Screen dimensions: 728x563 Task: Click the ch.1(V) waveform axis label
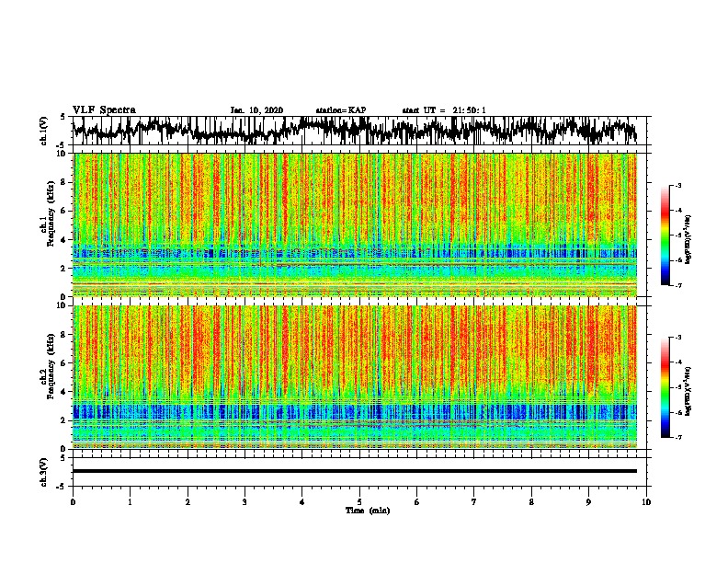click(44, 131)
